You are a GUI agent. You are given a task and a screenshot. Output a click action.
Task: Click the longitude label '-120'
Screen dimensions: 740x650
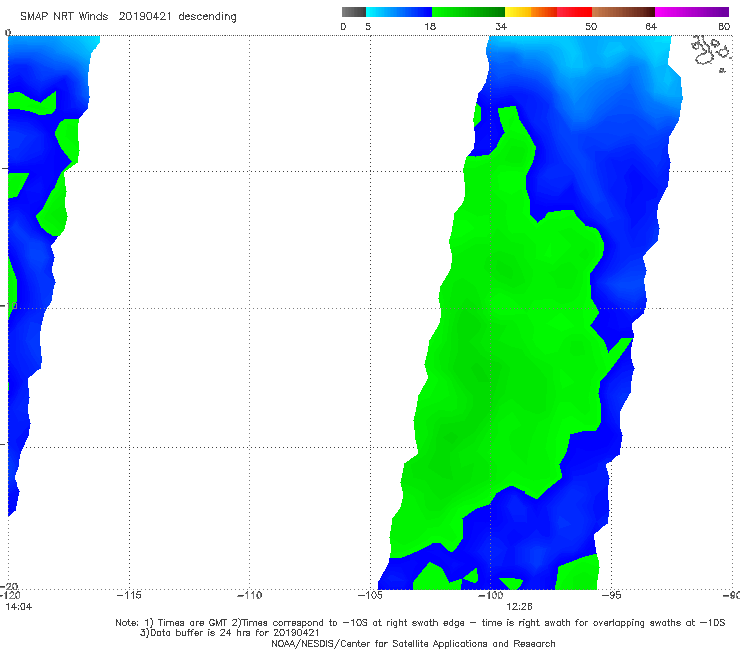[10, 595]
